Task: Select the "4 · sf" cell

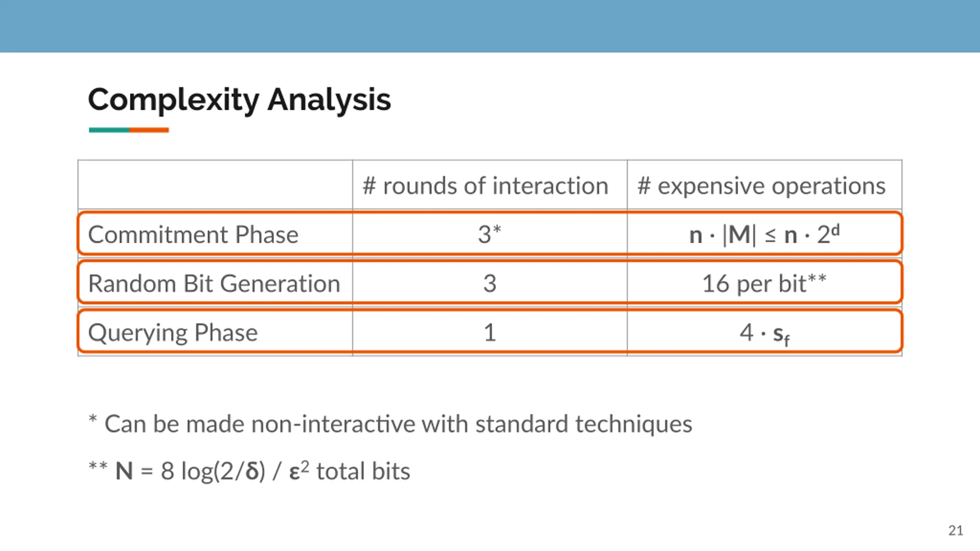Action: click(x=764, y=333)
